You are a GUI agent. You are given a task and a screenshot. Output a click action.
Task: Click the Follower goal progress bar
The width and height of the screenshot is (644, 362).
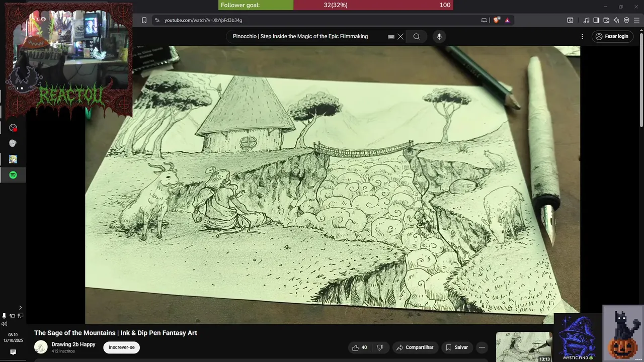pos(336,5)
